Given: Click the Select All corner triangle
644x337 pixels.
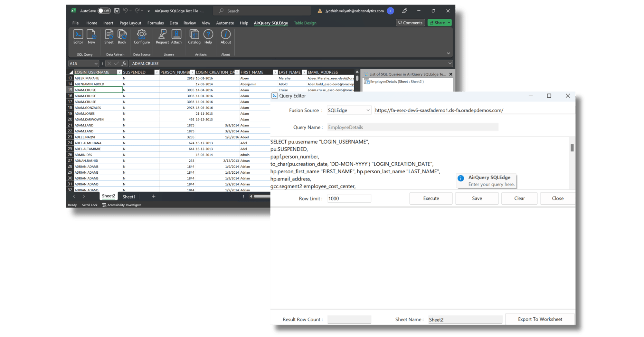Looking at the screenshot, I should pyautogui.click(x=71, y=72).
